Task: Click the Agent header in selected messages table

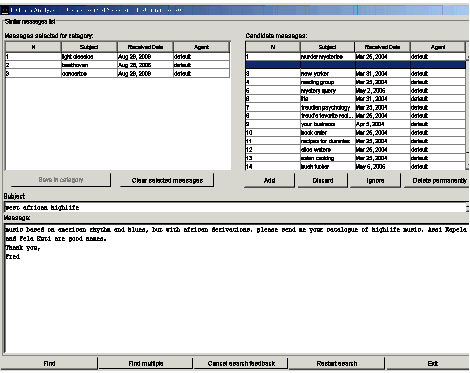Action: (x=201, y=47)
